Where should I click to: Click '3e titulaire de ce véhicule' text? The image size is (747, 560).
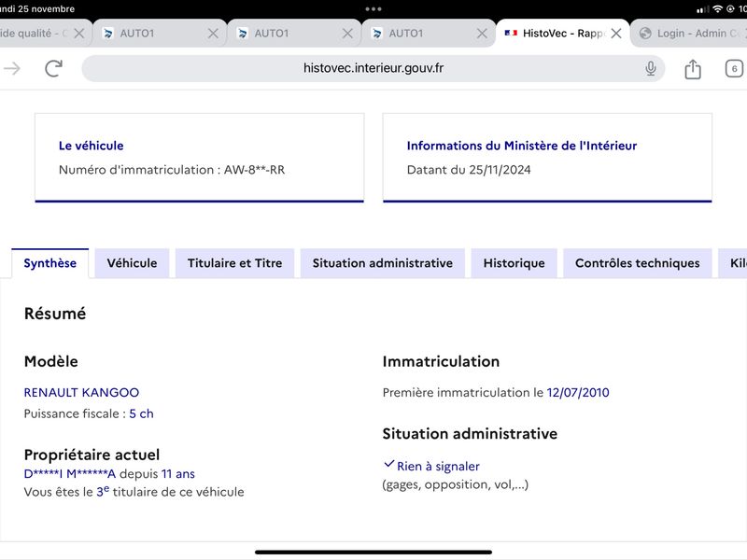pos(170,492)
